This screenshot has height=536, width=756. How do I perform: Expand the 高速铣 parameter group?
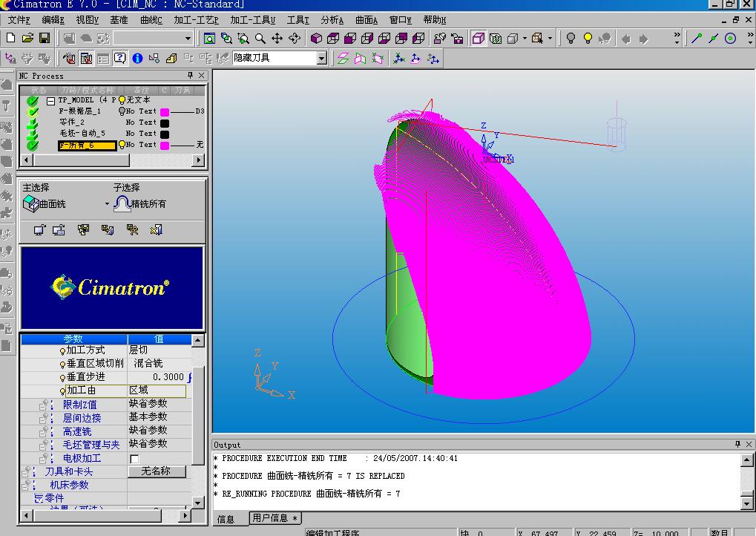(x=45, y=431)
